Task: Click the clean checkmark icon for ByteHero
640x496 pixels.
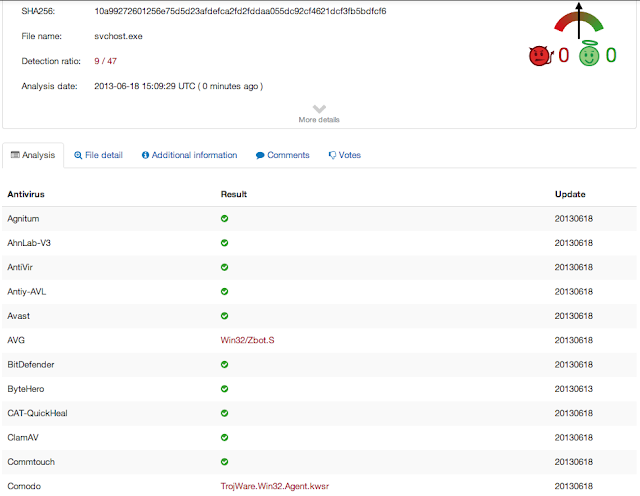Action: click(224, 389)
